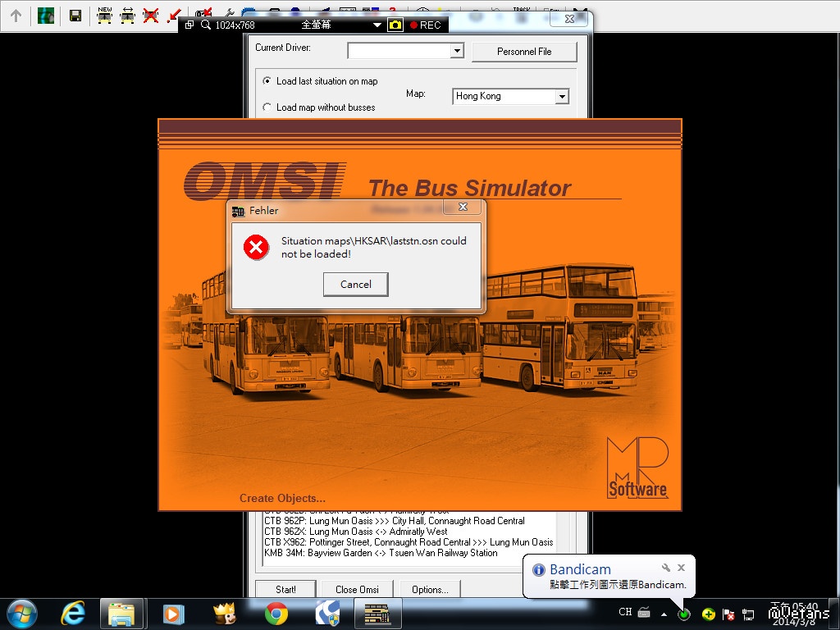Image resolution: width=840 pixels, height=630 pixels.
Task: Open the blue shield taskbar app
Action: (x=327, y=614)
